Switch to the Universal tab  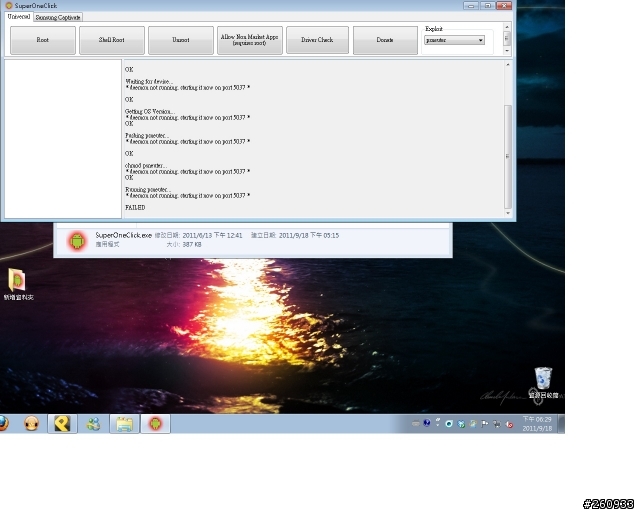19,17
